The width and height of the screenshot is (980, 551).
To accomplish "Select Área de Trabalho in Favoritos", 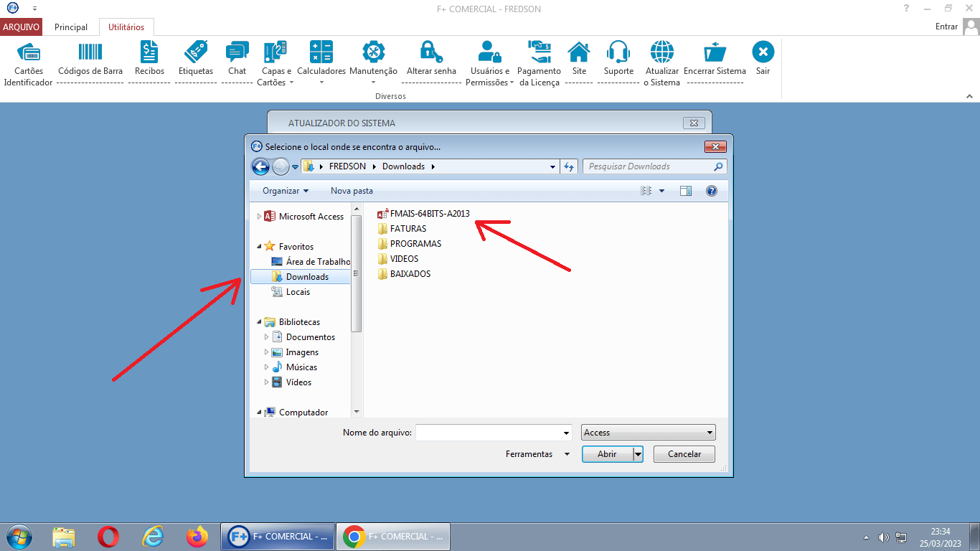I will pos(311,262).
